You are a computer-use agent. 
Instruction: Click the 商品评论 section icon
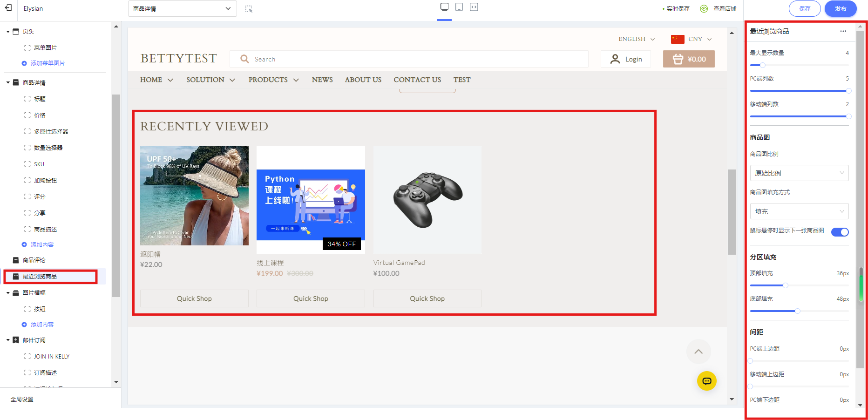[16, 260]
